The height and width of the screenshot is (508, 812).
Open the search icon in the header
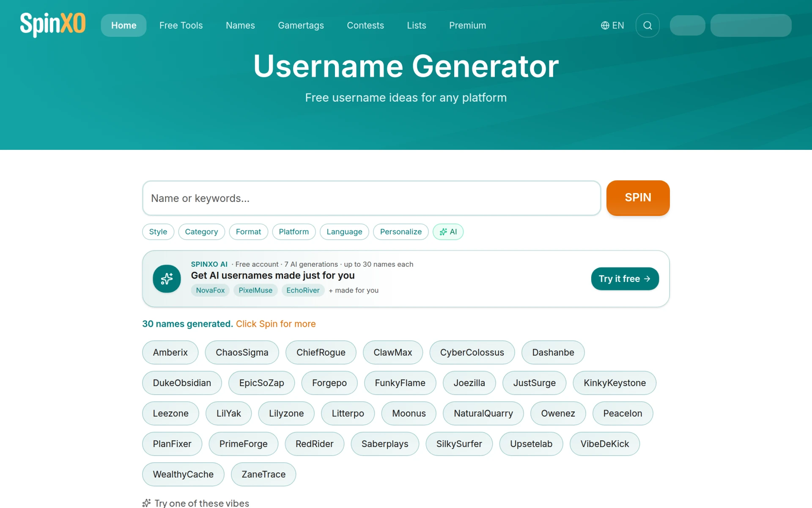pyautogui.click(x=647, y=25)
